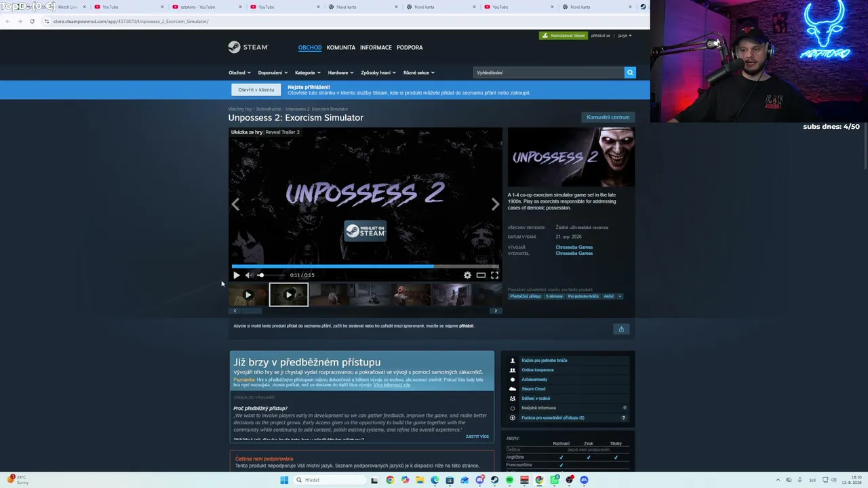The height and width of the screenshot is (488, 868).
Task: Click the Steam store search field
Action: 549,73
